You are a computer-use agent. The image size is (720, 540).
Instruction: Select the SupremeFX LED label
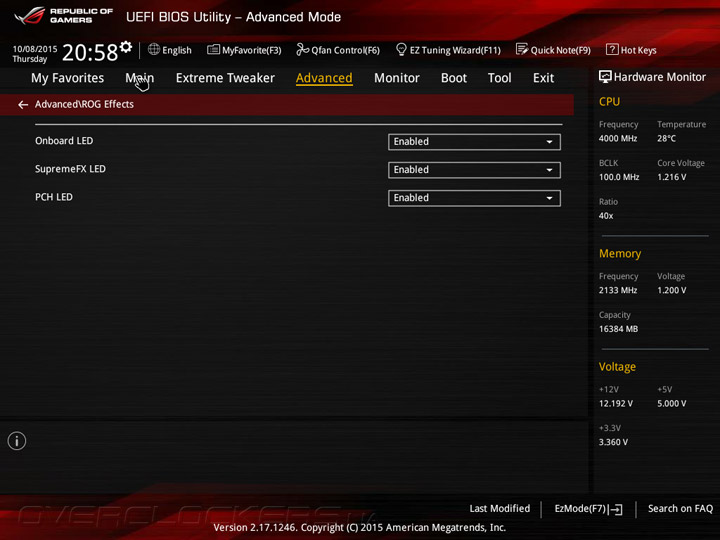[70, 169]
